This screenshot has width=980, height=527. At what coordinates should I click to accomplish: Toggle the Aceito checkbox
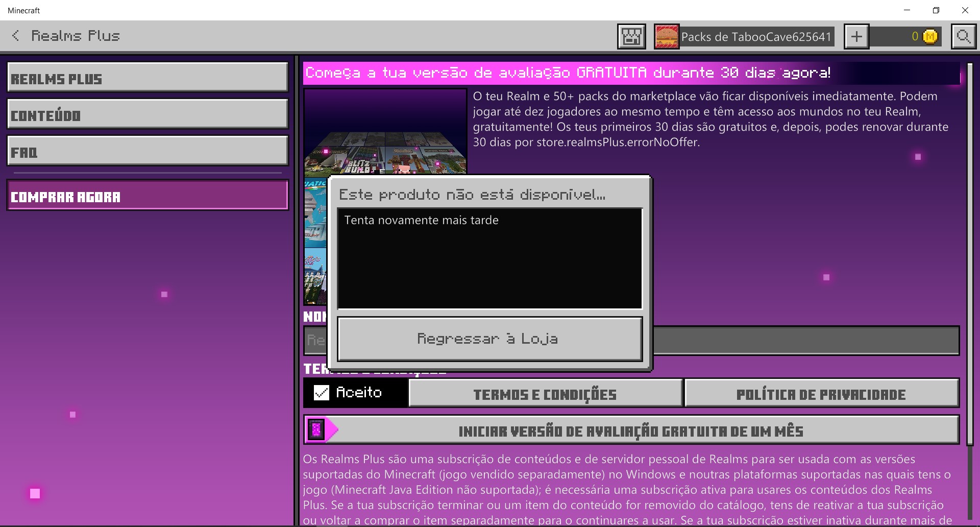pyautogui.click(x=322, y=393)
